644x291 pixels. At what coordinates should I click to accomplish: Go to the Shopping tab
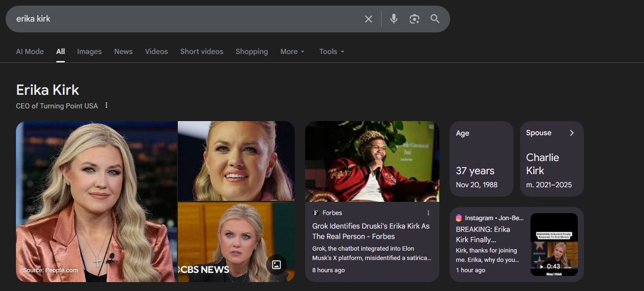pos(251,52)
